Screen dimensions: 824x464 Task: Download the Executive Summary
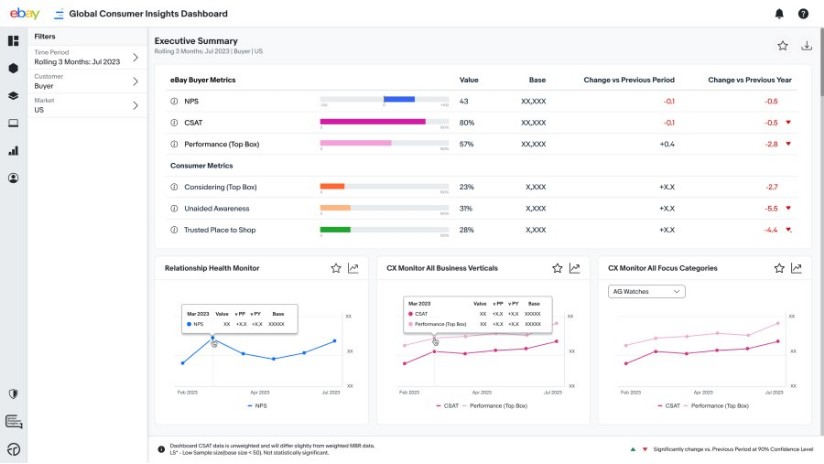click(806, 46)
